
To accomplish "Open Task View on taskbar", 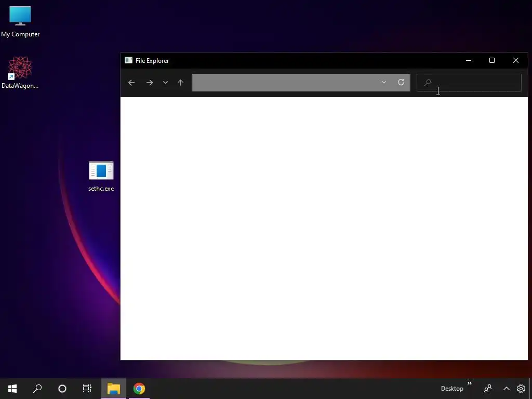I will [87, 389].
